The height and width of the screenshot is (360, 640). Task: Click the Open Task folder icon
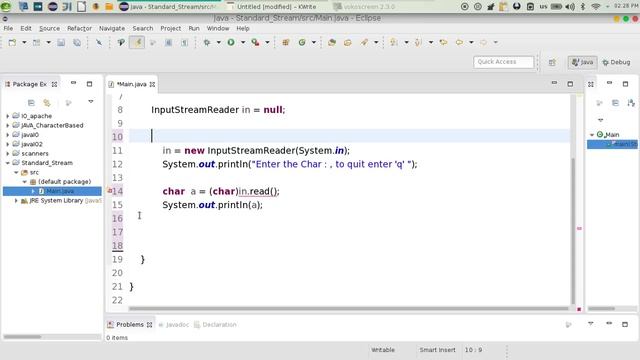coord(347,42)
